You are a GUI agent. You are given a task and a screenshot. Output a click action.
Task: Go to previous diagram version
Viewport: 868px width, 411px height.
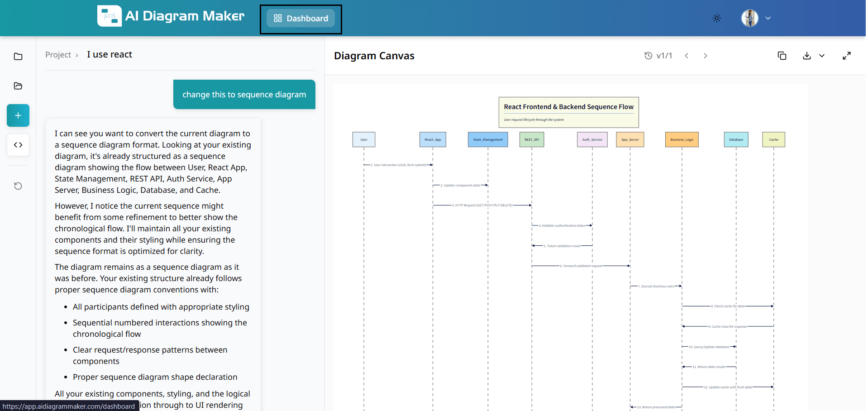tap(687, 56)
